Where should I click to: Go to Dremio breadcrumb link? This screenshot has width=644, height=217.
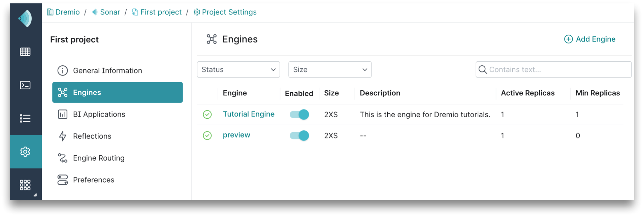point(67,12)
